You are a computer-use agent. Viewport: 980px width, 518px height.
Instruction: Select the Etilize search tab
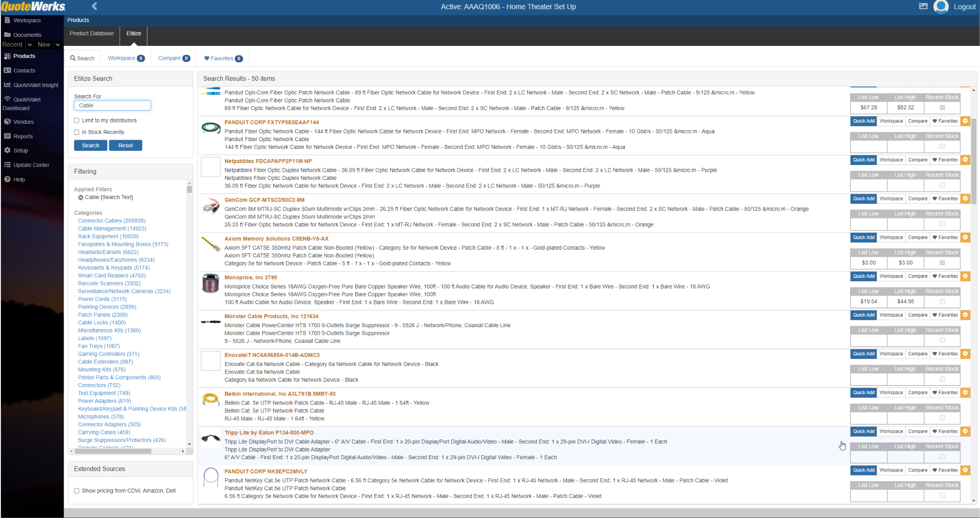click(x=133, y=33)
